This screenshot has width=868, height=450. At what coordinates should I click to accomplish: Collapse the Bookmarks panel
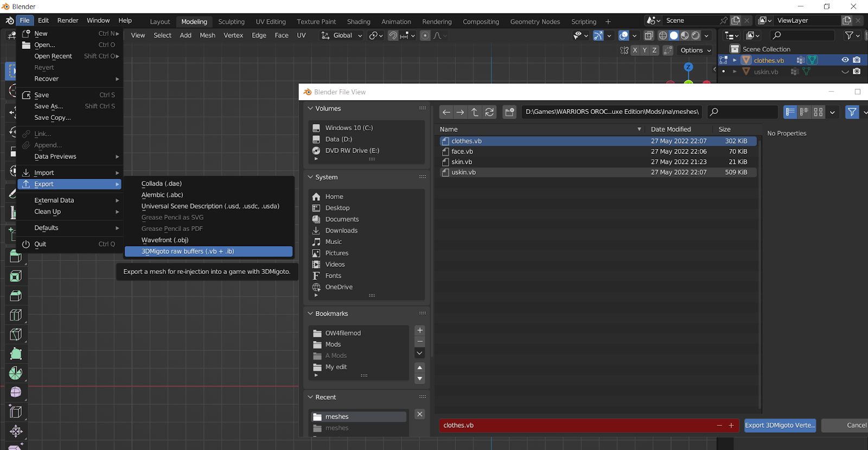click(311, 314)
